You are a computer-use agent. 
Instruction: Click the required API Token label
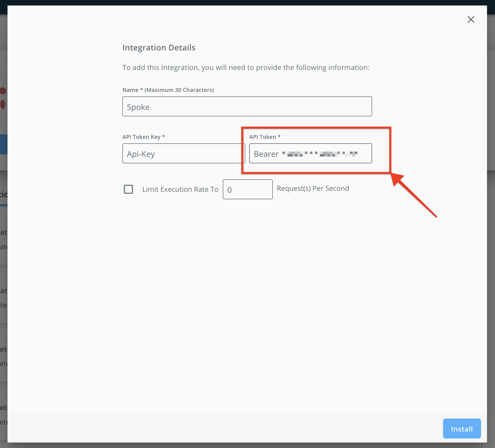click(265, 137)
